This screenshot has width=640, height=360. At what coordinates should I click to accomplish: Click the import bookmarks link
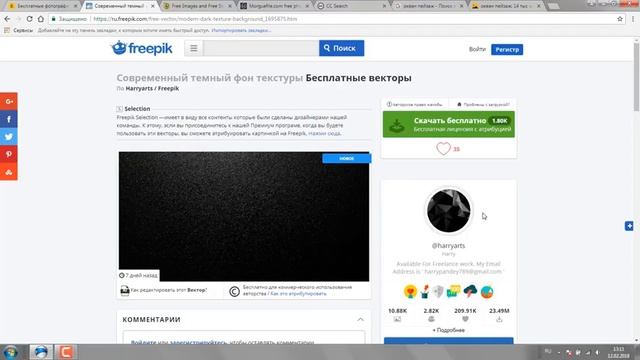(241, 30)
